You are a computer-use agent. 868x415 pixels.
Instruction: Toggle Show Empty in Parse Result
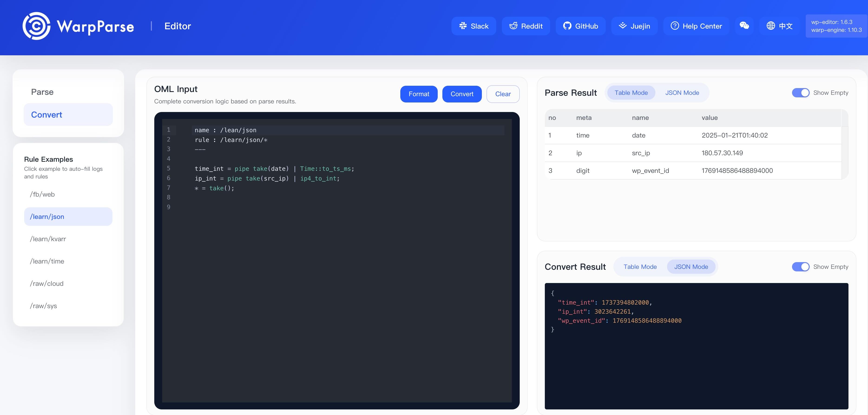[x=801, y=93]
